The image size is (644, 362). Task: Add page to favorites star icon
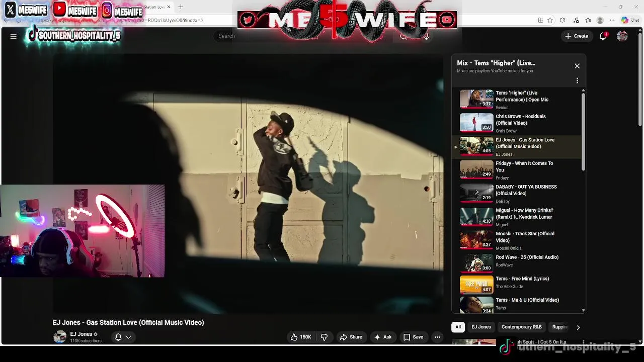[x=550, y=20]
